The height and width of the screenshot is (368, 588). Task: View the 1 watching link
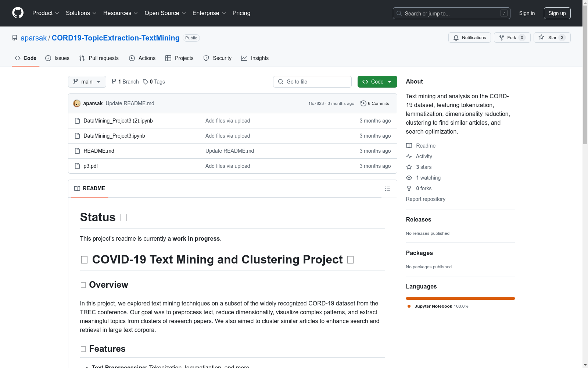(x=423, y=178)
